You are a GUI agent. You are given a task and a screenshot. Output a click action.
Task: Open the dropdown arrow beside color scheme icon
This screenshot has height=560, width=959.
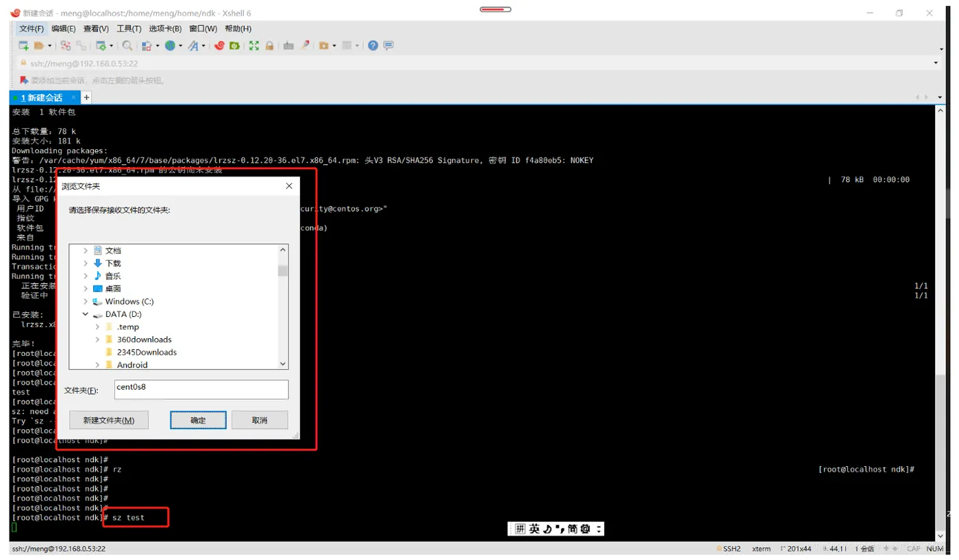(158, 46)
